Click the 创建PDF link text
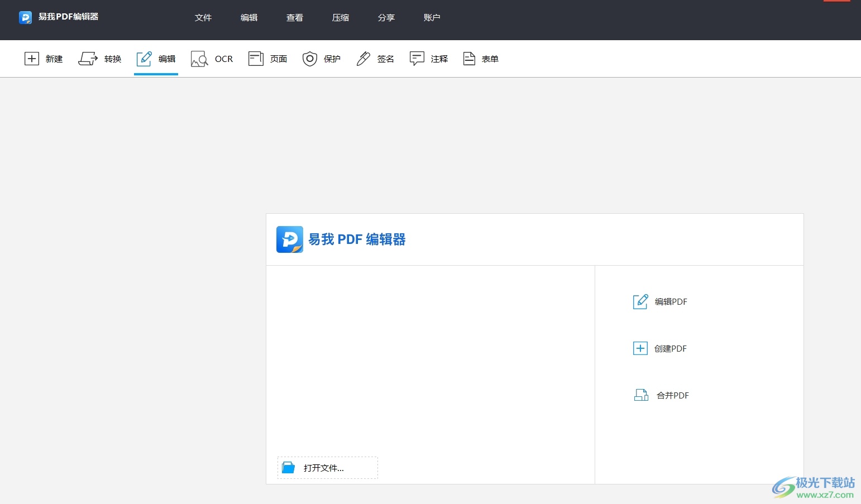The width and height of the screenshot is (861, 504). 671,348
